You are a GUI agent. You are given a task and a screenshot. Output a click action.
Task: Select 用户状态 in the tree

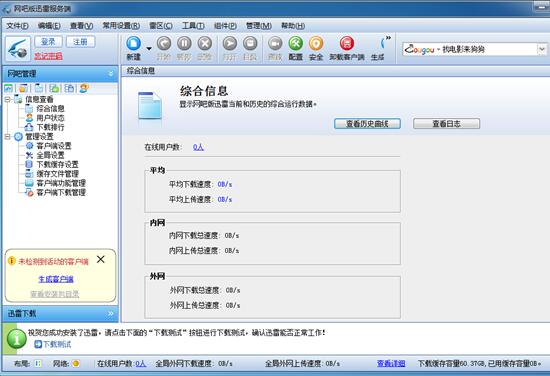click(x=51, y=118)
